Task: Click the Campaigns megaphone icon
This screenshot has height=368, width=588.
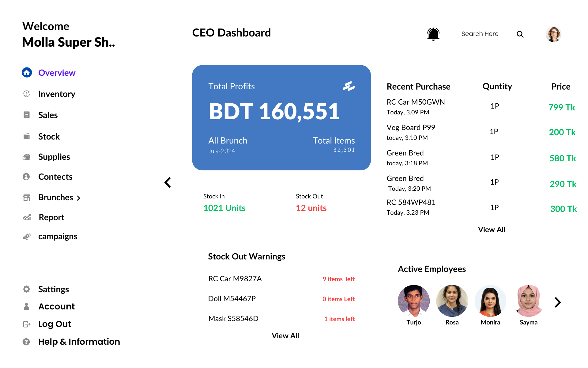Action: click(x=27, y=236)
